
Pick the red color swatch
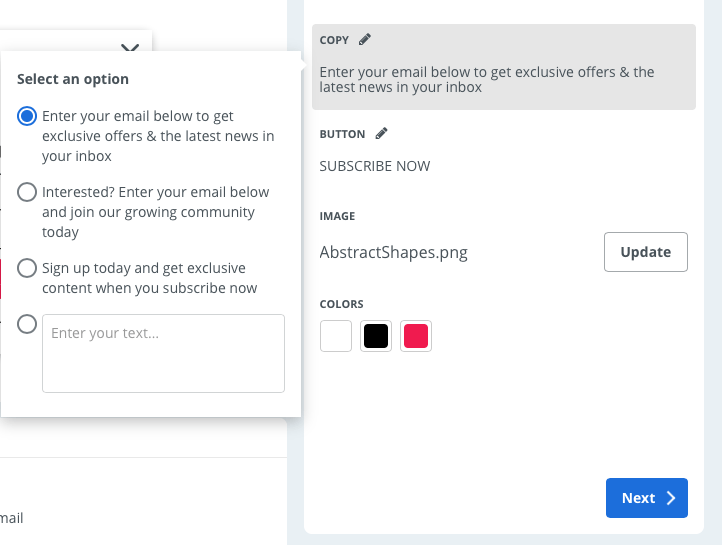click(416, 336)
